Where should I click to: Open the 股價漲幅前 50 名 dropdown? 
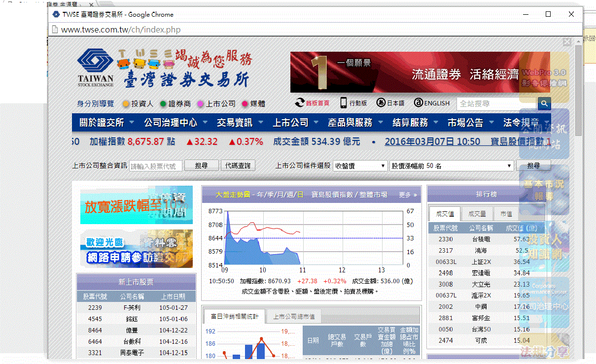point(452,165)
